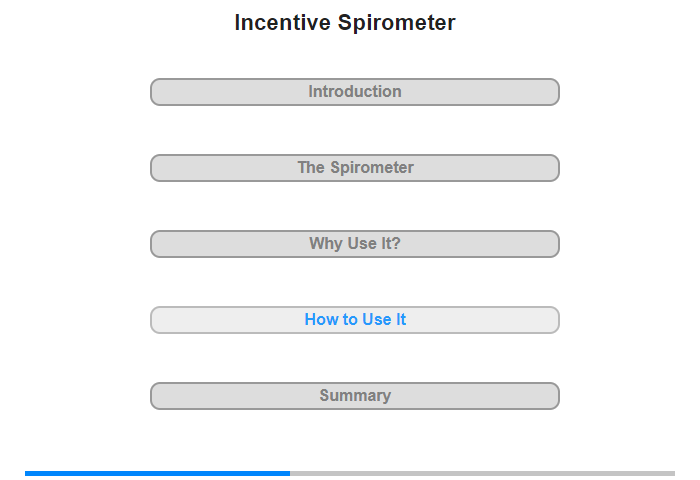Choose the first lesson entry, Introduction
700x480 pixels.
pos(354,92)
